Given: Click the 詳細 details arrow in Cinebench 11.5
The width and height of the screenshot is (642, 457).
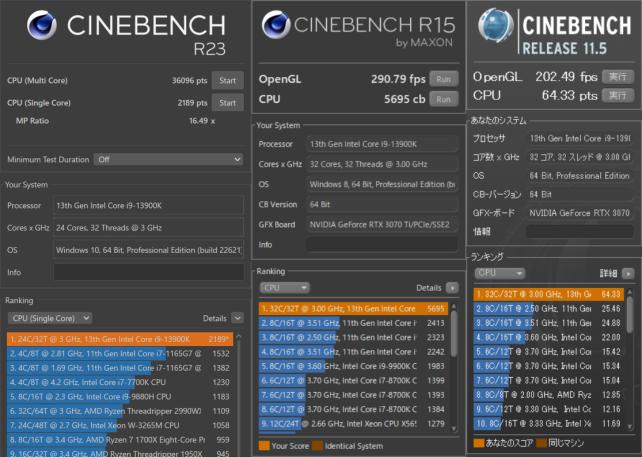Looking at the screenshot, I should point(628,273).
